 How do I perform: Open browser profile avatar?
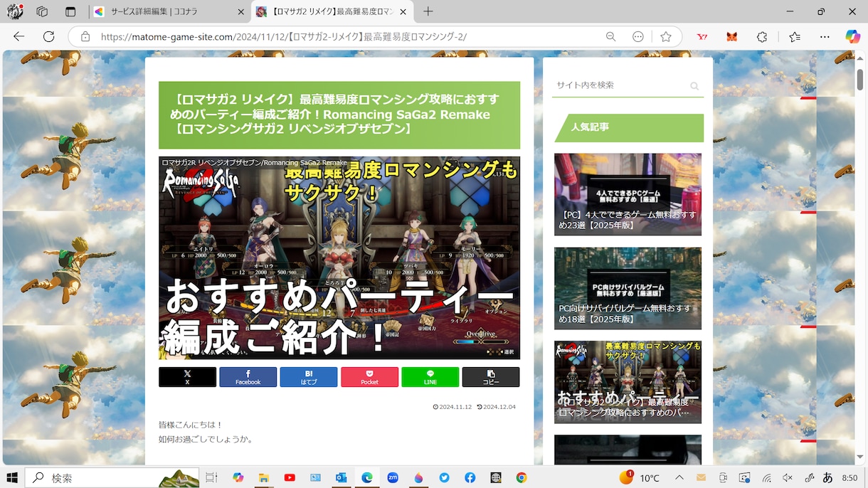(x=15, y=11)
